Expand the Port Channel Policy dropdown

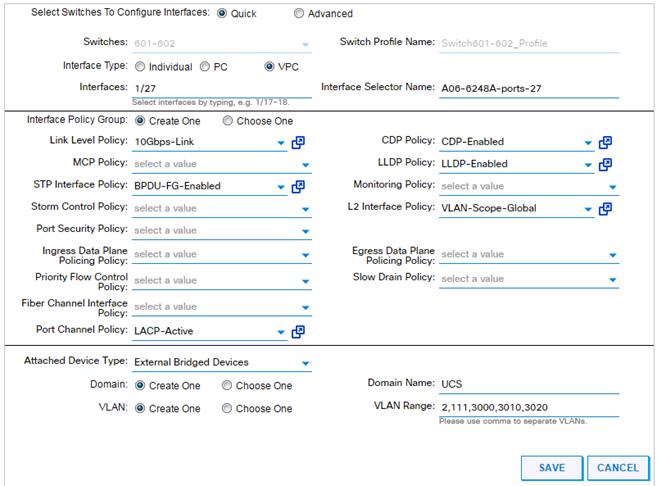point(281,332)
